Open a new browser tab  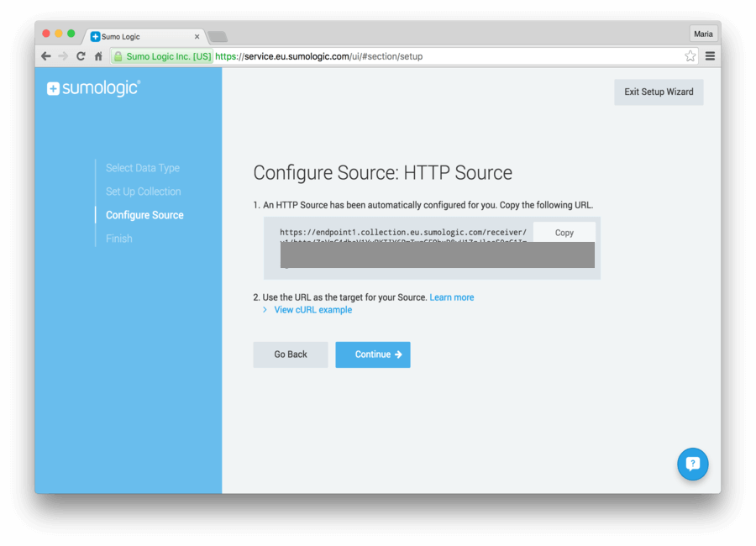218,37
